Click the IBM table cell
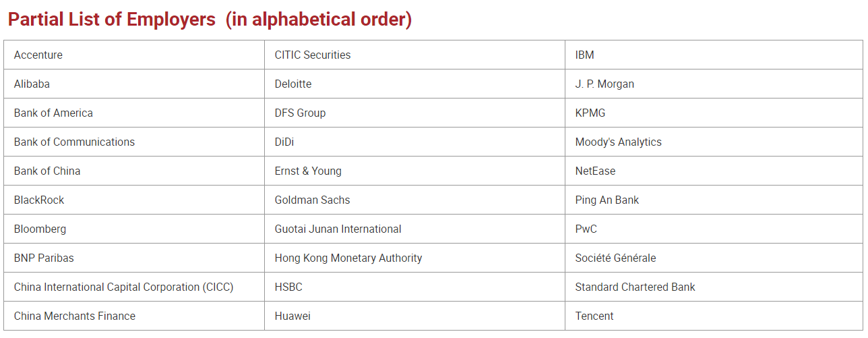This screenshot has height=338, width=868. point(585,55)
